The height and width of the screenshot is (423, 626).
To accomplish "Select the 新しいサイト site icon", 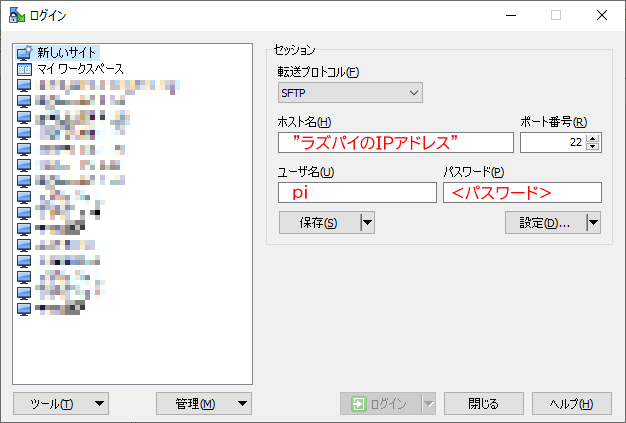I will coord(25,52).
